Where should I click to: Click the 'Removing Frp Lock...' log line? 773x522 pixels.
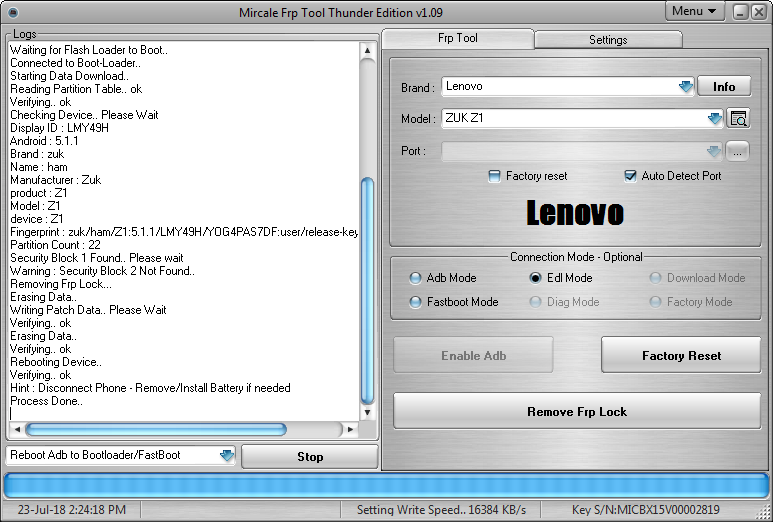coord(61,284)
